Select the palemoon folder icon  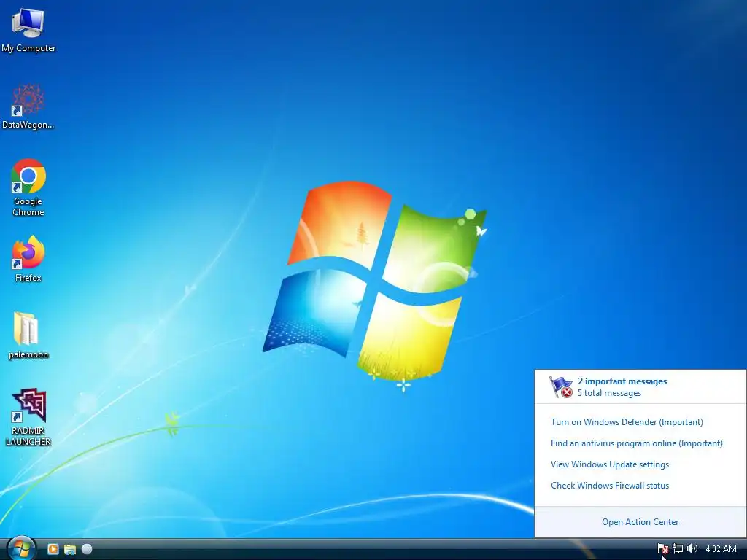28,335
